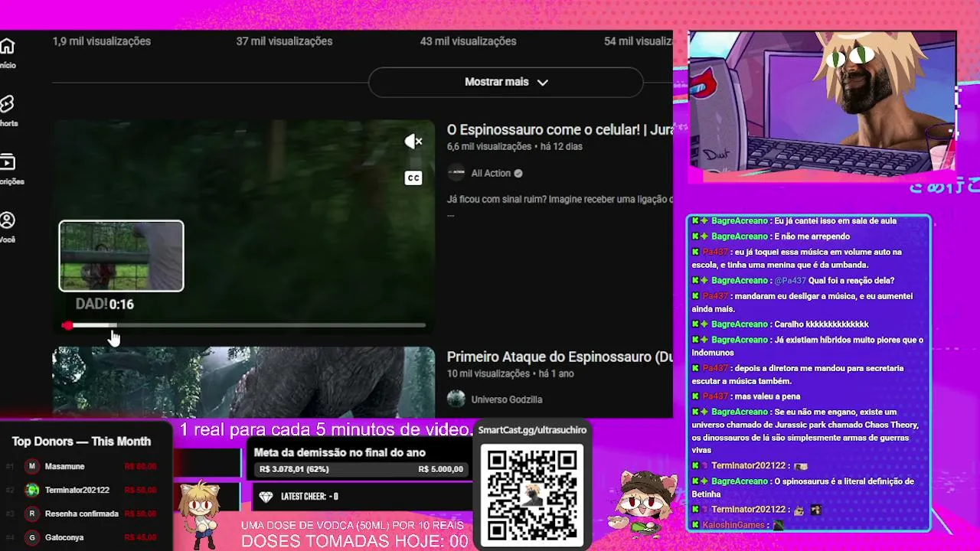
Task: Click the donation goal bar at 'R$ 3.078,01 (62%)'
Action: click(361, 469)
